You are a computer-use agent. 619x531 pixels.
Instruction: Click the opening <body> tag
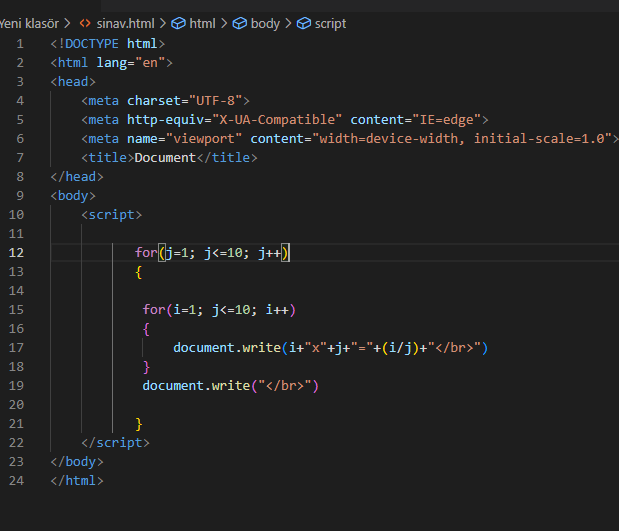[73, 196]
